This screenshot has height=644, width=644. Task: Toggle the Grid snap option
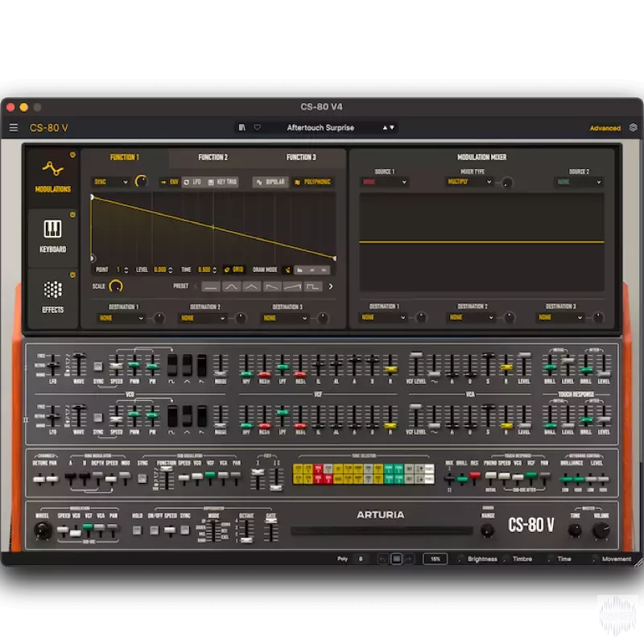pyautogui.click(x=233, y=270)
